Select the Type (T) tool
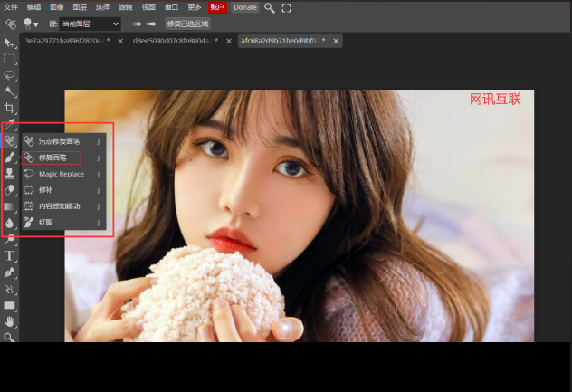The image size is (572, 392). 10,256
